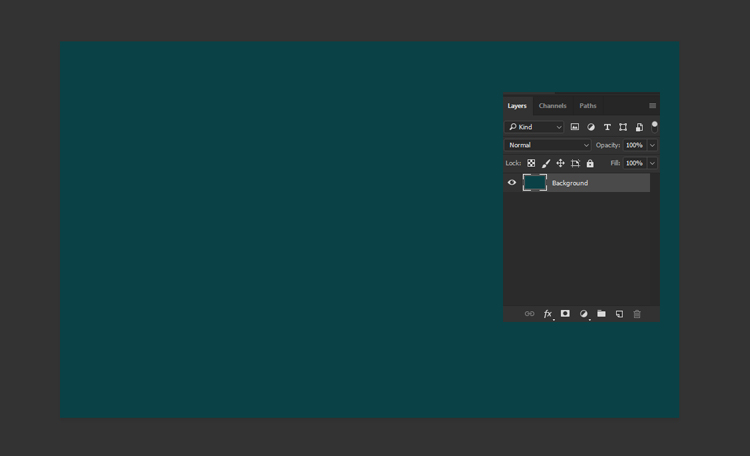Filter for type layers
This screenshot has width=750, height=456.
click(x=607, y=127)
